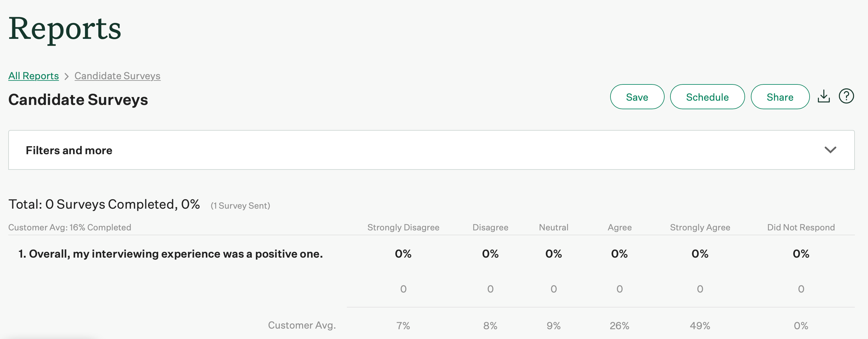Click the Candidate Surveys breadcrumb link

[x=117, y=76]
